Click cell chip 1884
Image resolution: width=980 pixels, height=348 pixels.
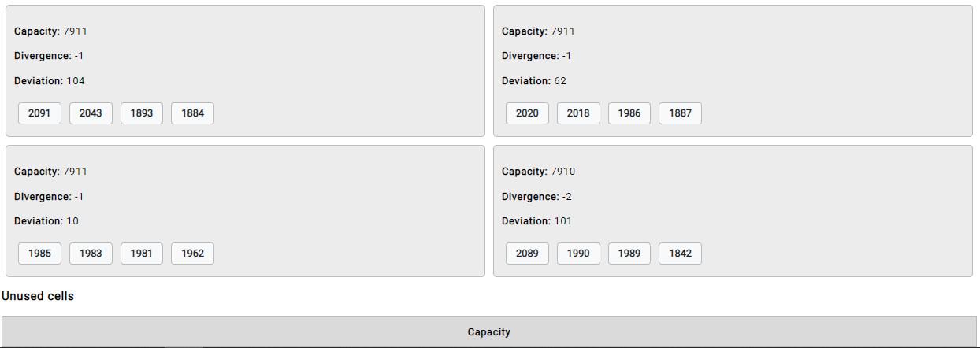[192, 113]
